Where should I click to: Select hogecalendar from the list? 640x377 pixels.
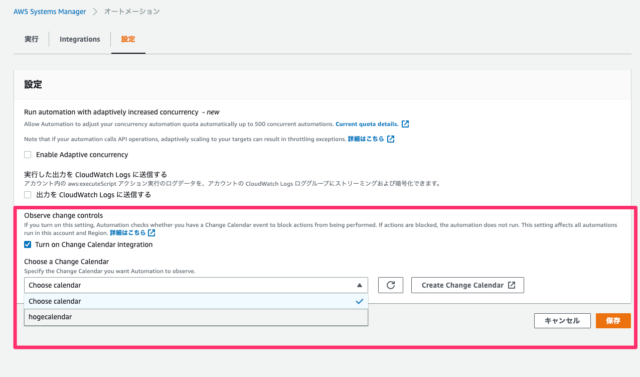(x=196, y=317)
